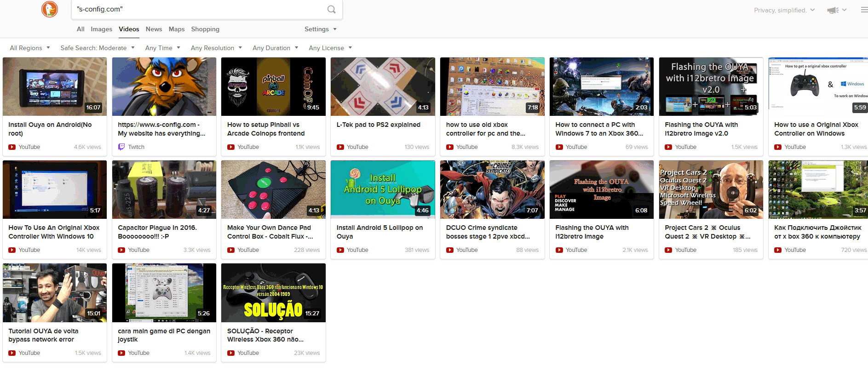Click YouTube icon under L-Tek pad video
Viewport: 868px width, 388px height.
(340, 147)
